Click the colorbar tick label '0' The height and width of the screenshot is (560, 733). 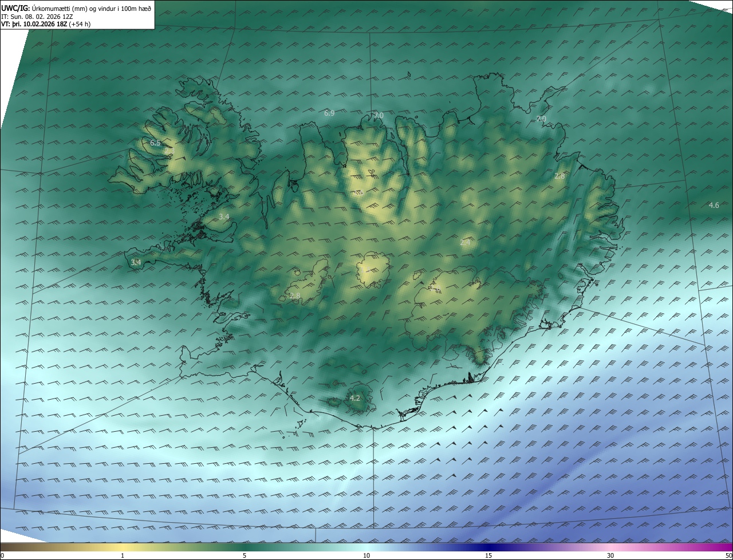point(2,555)
